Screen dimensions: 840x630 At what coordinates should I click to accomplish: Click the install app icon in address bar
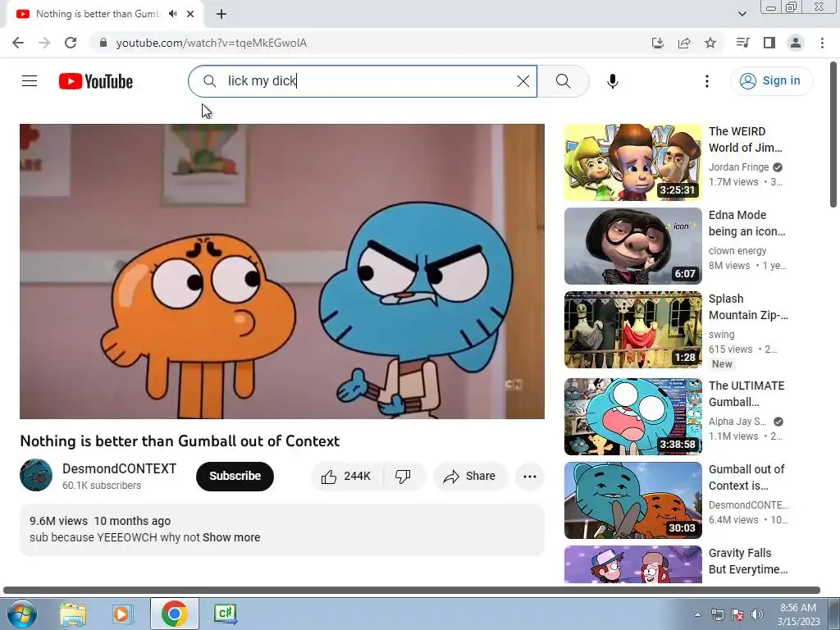tap(657, 43)
